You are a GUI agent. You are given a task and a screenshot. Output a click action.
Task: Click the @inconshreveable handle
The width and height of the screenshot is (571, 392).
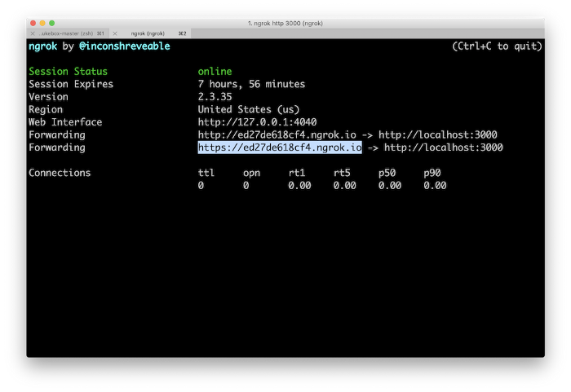click(125, 46)
